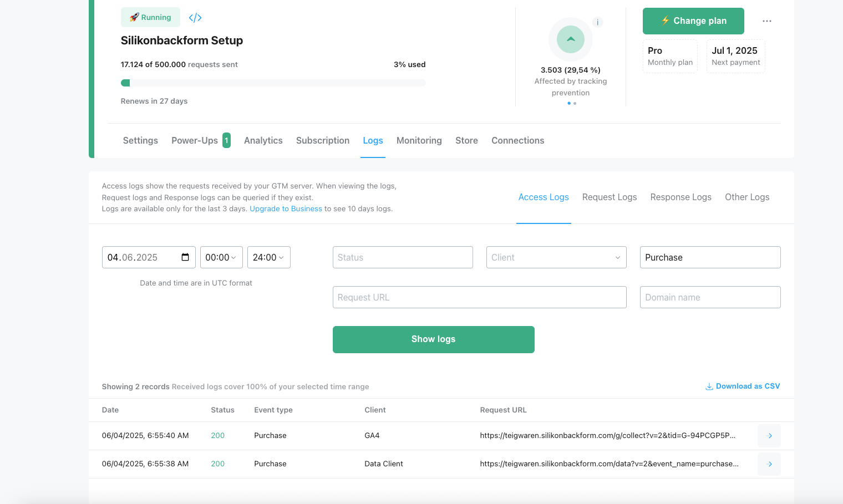Click status 200 in Data Client row
The image size is (843, 504).
tap(217, 464)
